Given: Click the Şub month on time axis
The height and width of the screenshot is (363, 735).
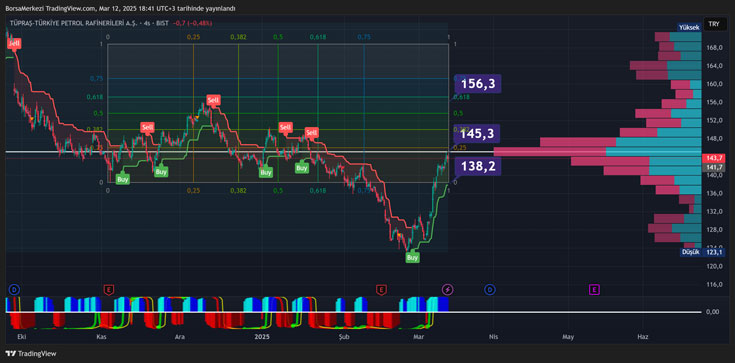Looking at the screenshot, I should [344, 337].
